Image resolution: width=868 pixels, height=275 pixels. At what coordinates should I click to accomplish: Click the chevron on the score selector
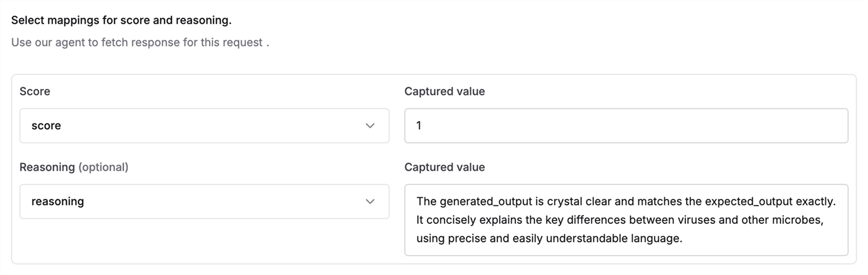[370, 126]
